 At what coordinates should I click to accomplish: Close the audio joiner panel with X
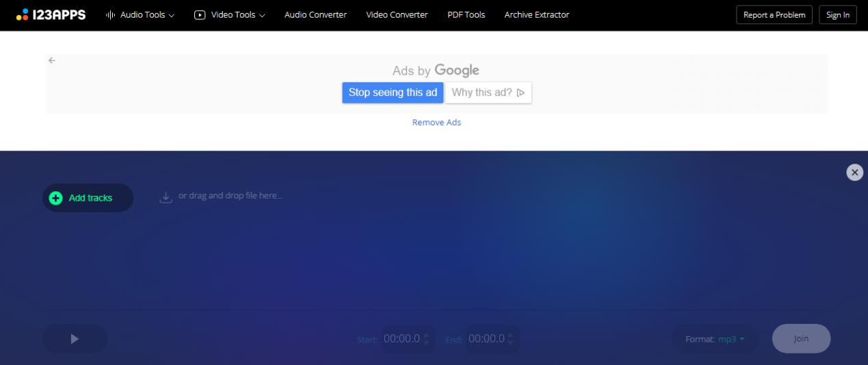pos(854,173)
